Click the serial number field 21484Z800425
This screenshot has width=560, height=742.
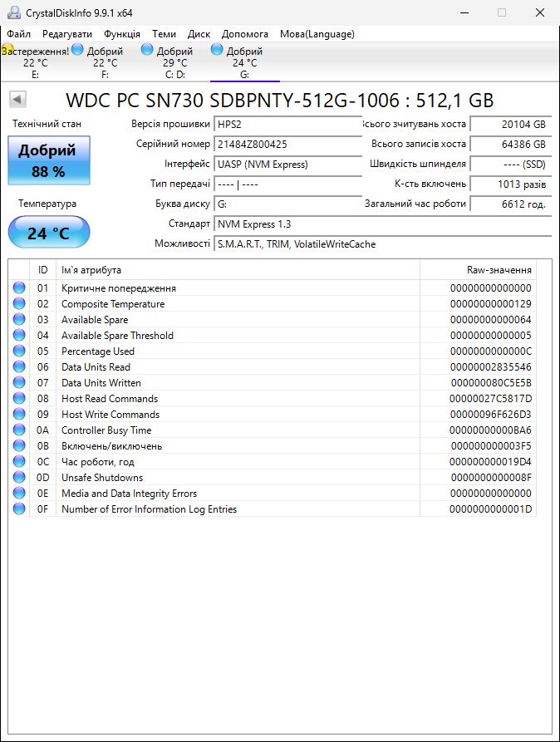pyautogui.click(x=287, y=145)
